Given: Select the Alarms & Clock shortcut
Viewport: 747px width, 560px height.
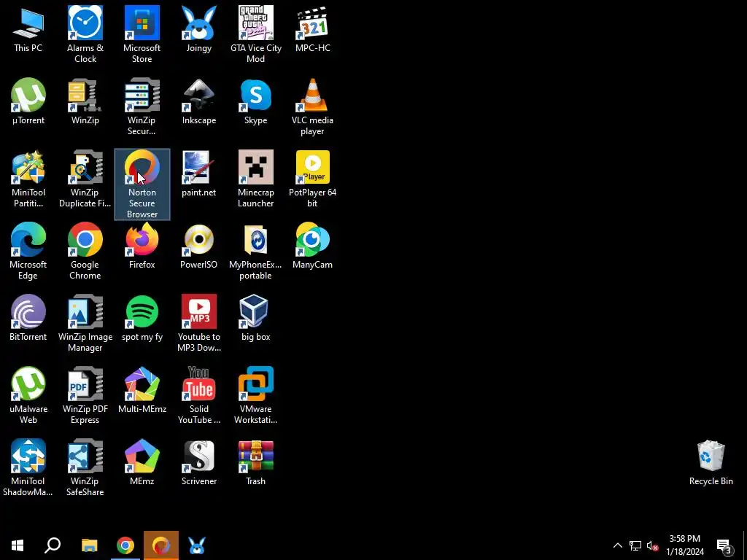Looking at the screenshot, I should click(x=85, y=34).
